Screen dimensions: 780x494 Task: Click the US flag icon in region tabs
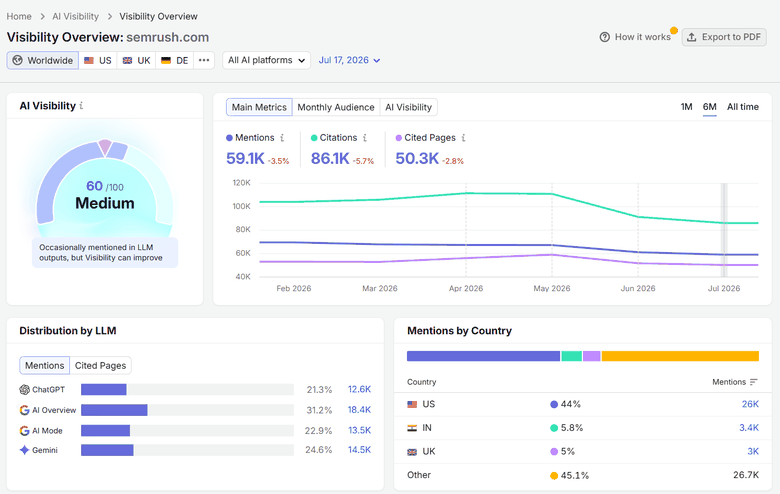pos(89,60)
